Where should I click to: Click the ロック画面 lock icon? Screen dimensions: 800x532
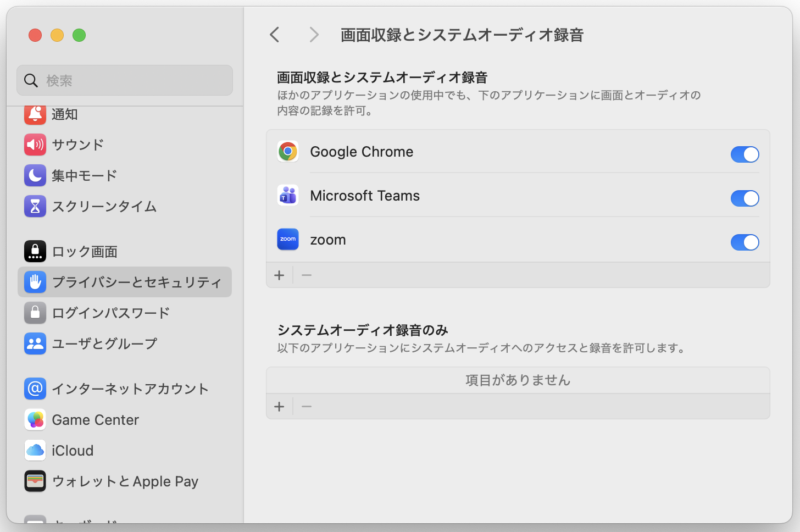pos(35,251)
